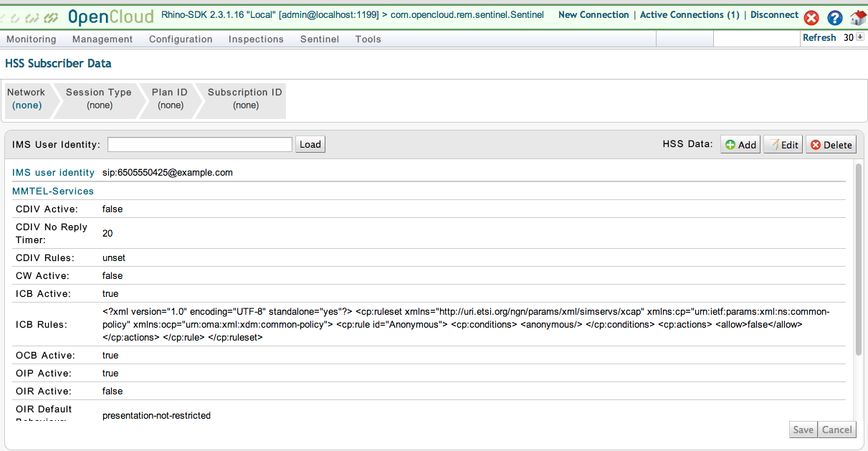Select the Network breadcrumb step

coord(27,98)
